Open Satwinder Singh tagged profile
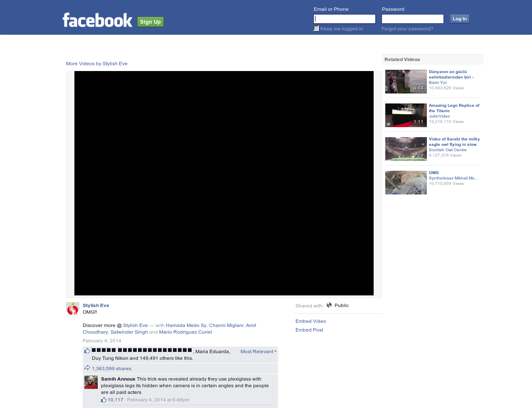 129,332
